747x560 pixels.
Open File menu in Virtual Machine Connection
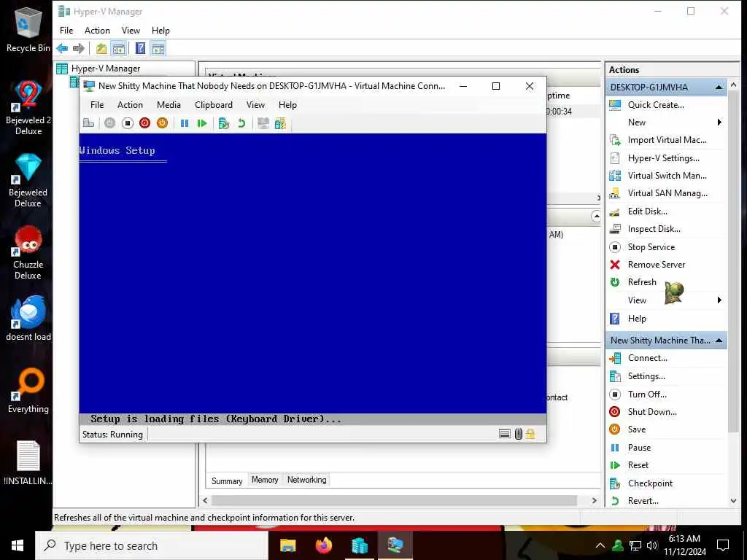[97, 105]
